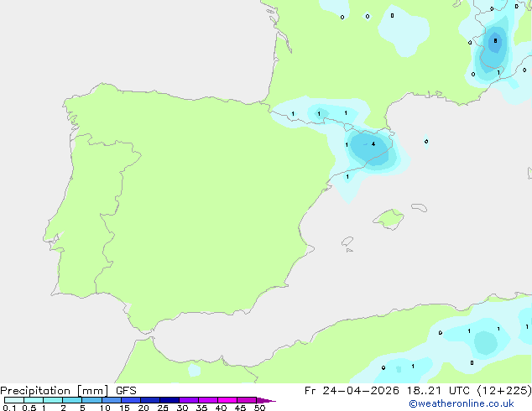Click the 5–10 mm legend color swatch
This screenshot has height=411, width=532.
pyautogui.click(x=91, y=400)
